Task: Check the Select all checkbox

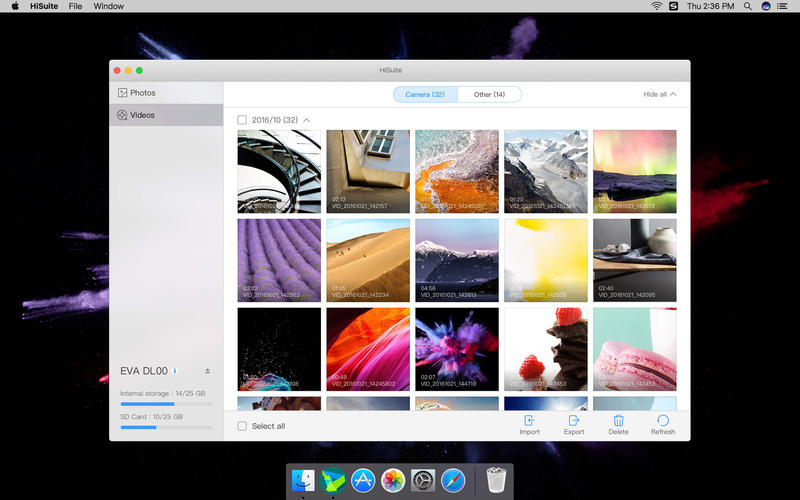Action: (242, 426)
